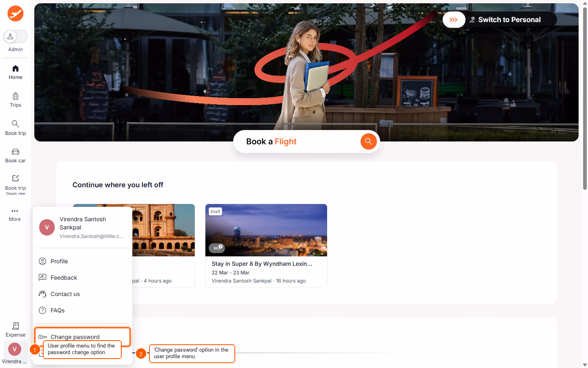This screenshot has height=368, width=588.
Task: Select Feedback in the user menu
Action: 82,278
